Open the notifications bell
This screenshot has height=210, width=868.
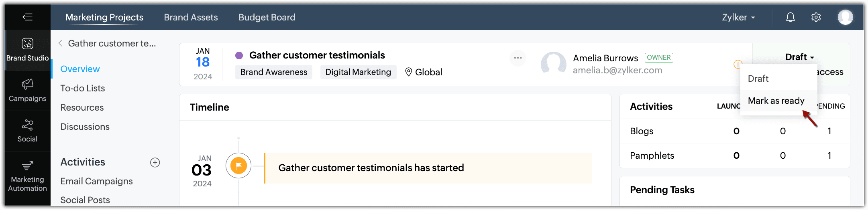pyautogui.click(x=790, y=17)
